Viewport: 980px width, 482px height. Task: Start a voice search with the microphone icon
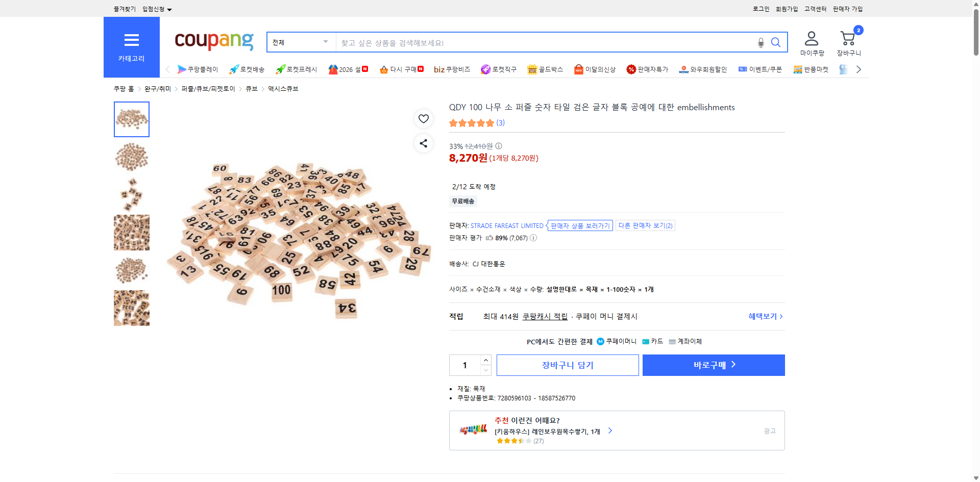[x=760, y=42]
